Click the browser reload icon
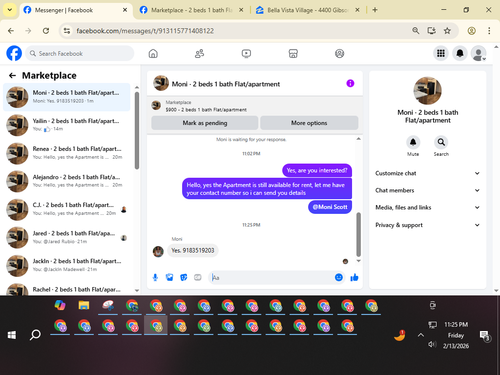Viewport: 500px width, 375px height. pos(46,31)
